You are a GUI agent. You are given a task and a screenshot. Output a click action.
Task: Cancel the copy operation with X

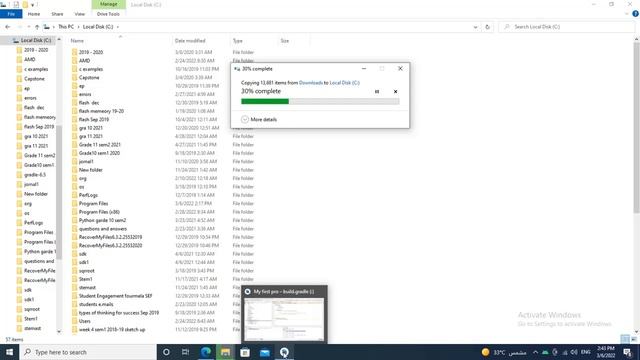395,92
